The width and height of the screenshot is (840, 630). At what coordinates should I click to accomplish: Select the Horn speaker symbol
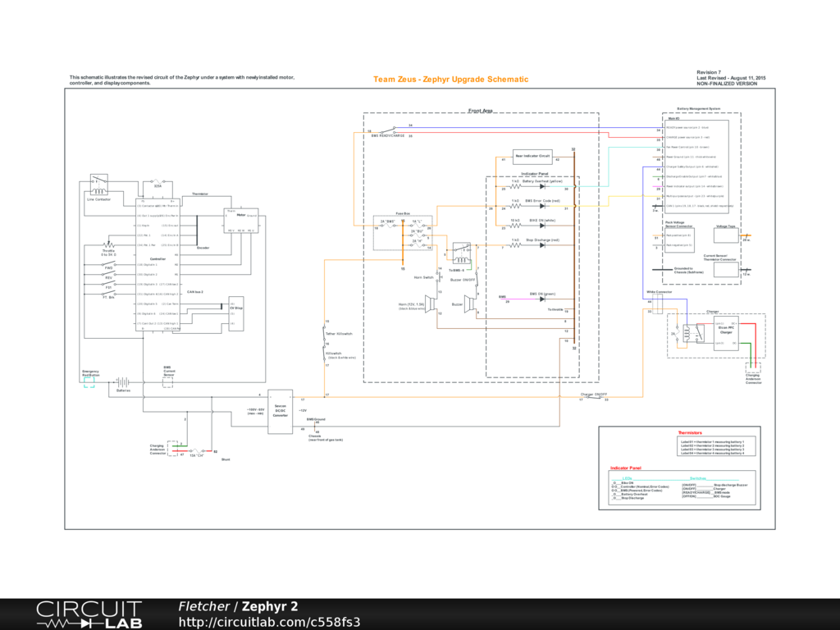[430, 304]
